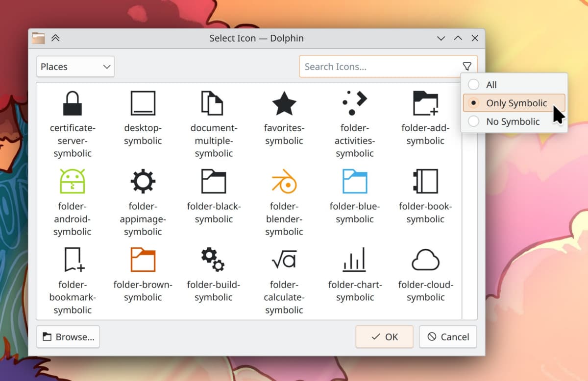The height and width of the screenshot is (381, 588).
Task: Pick the green folder-android-symbolic icon
Action: coord(73,181)
